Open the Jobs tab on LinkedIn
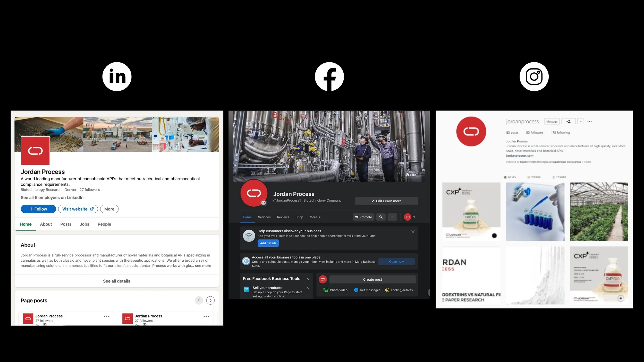The height and width of the screenshot is (362, 644). (84, 224)
